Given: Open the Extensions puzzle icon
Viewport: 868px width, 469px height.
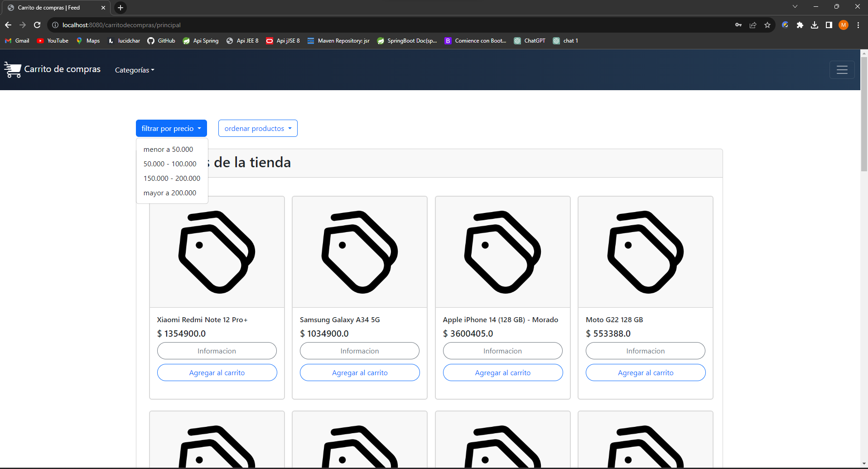Looking at the screenshot, I should pos(800,25).
